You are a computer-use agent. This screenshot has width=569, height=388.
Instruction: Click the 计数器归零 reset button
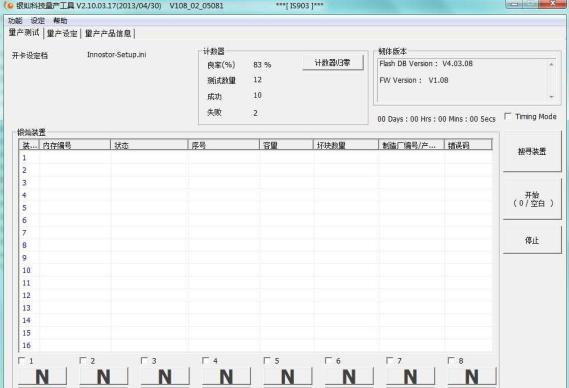point(332,63)
